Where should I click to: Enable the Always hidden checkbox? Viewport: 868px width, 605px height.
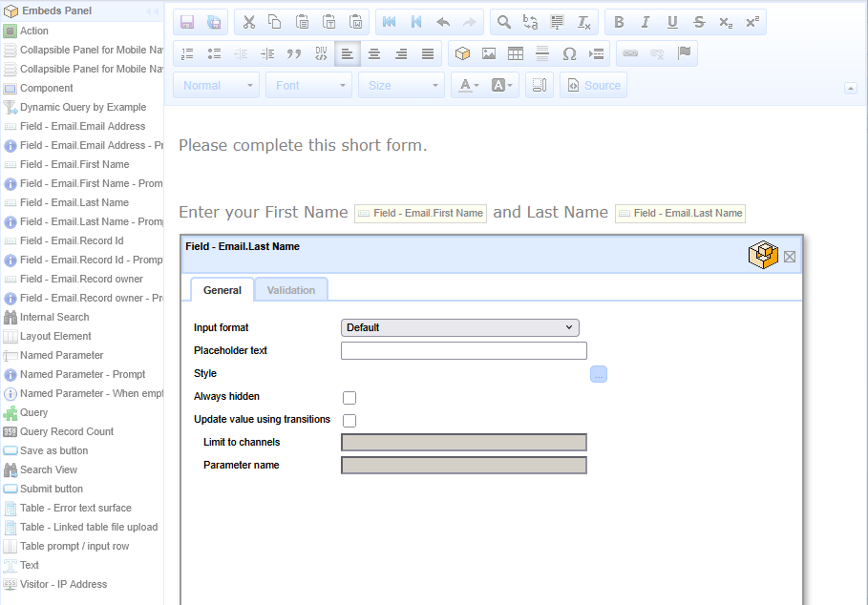349,398
